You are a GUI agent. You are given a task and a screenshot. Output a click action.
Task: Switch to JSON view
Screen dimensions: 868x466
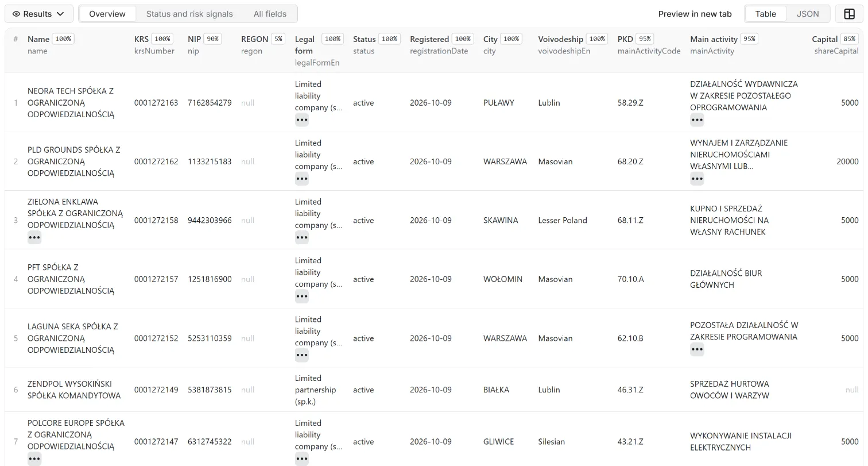808,14
